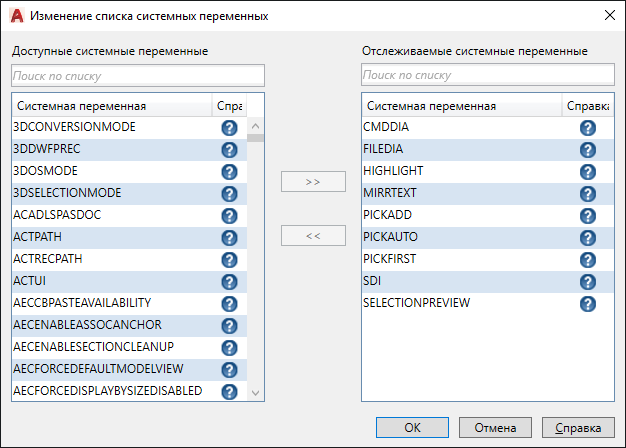Open help for ACTPATH variable
Image resolution: width=626 pixels, height=448 pixels.
click(228, 238)
